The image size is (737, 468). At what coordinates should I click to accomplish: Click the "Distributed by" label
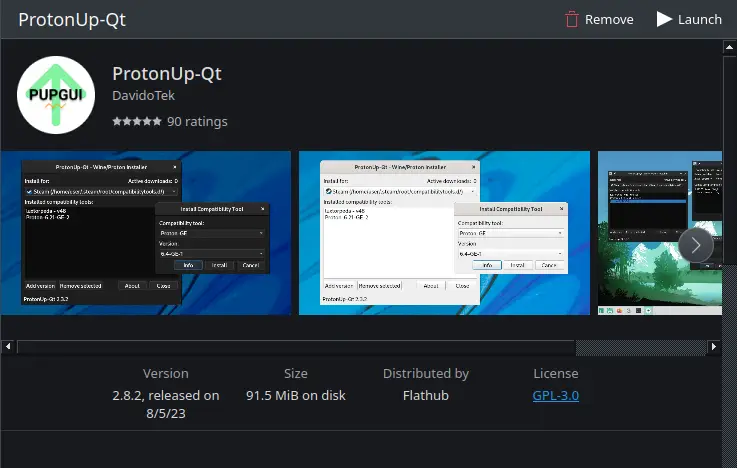pos(426,374)
